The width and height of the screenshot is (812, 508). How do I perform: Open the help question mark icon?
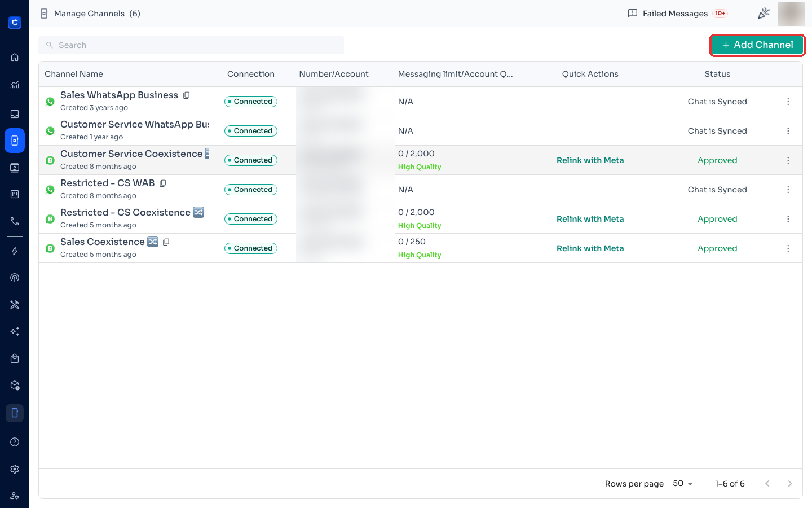tap(15, 442)
